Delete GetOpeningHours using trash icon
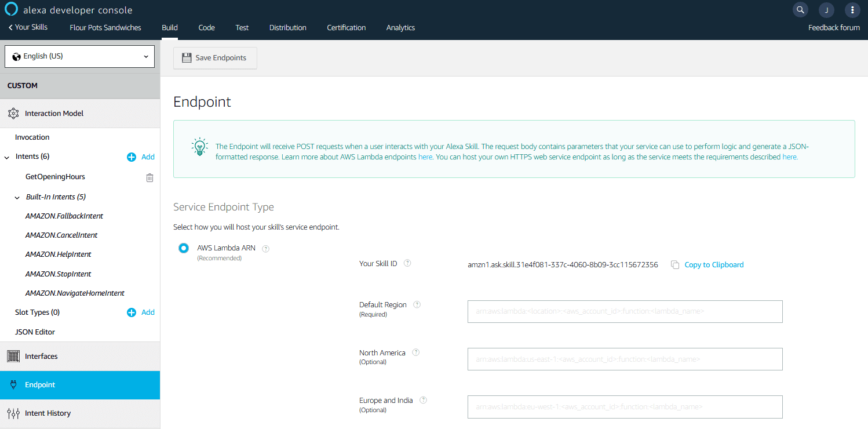 (x=149, y=177)
